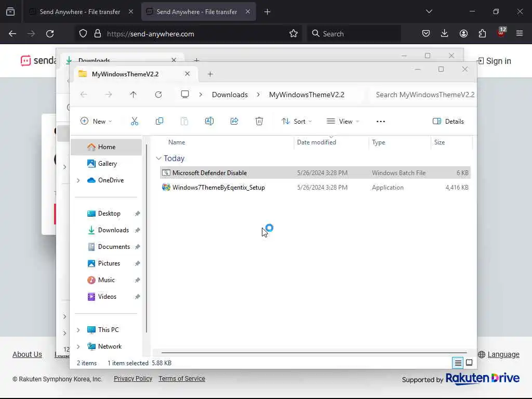Open the Language selector in footer

pyautogui.click(x=499, y=354)
